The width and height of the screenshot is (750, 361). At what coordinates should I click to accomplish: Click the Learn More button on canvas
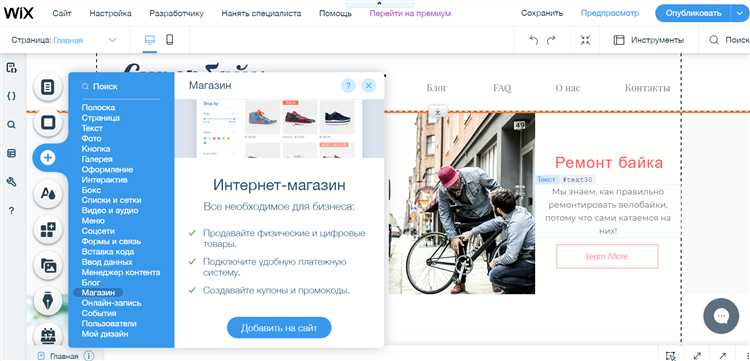607,256
